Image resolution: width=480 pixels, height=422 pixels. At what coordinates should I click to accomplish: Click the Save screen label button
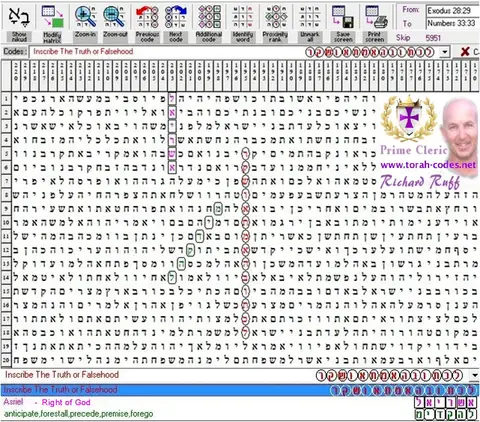coord(343,37)
